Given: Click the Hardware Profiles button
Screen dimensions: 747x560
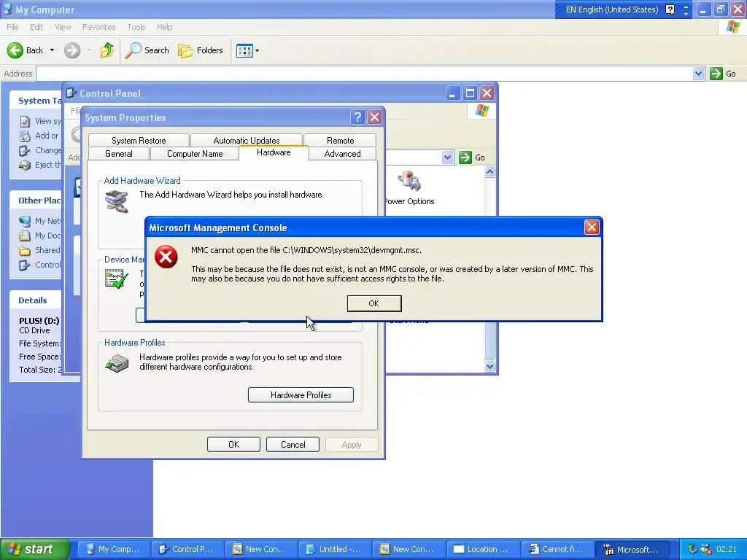Looking at the screenshot, I should pyautogui.click(x=301, y=394).
